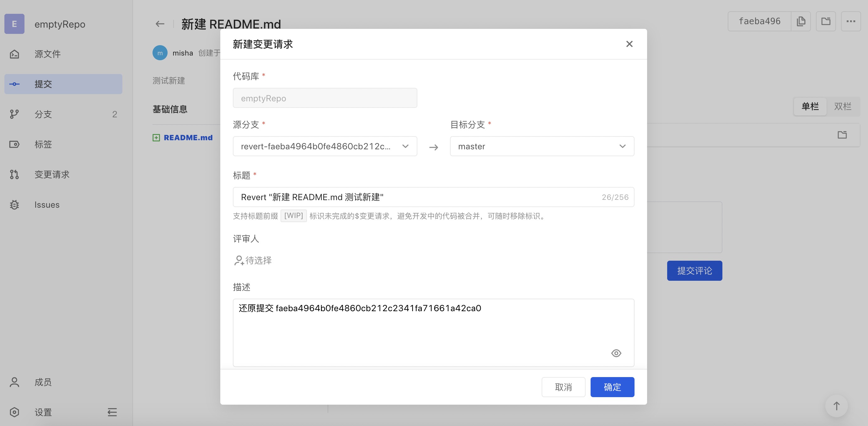Click misha's user avatar
This screenshot has width=868, height=426.
click(160, 53)
